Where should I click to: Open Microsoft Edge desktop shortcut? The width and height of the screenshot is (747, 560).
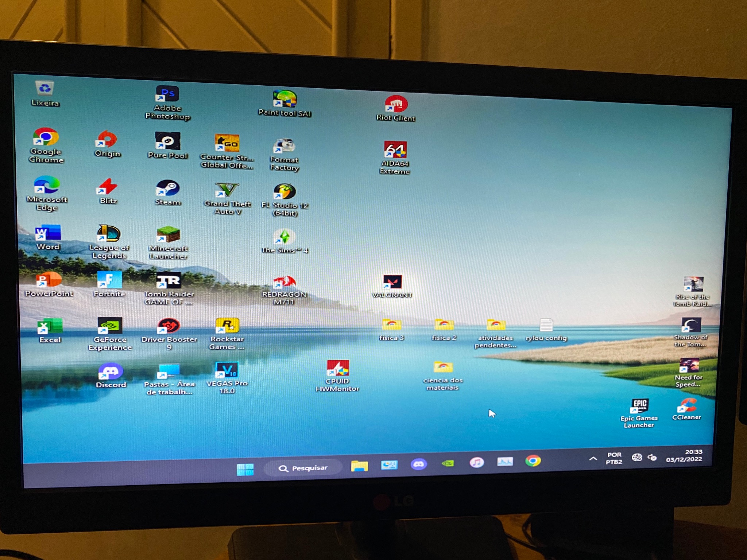click(47, 193)
